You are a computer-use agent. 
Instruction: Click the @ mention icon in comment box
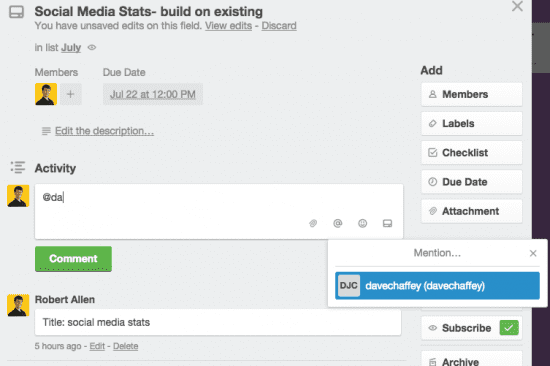tap(337, 223)
